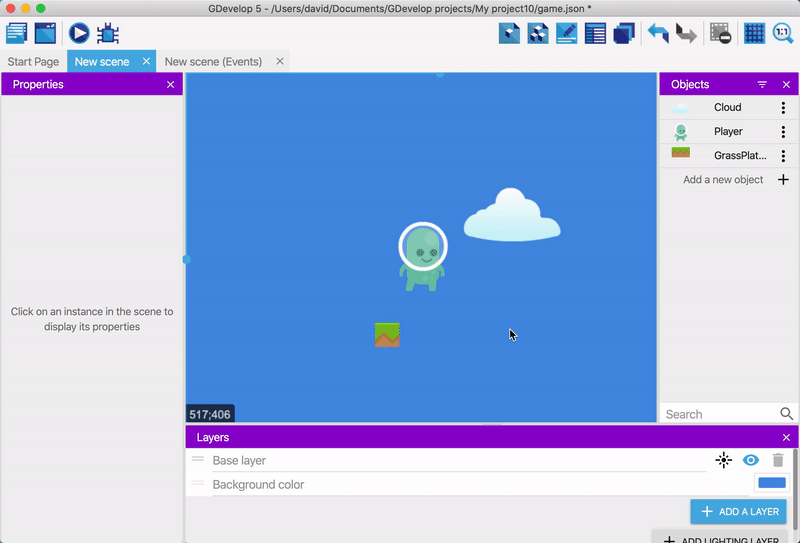This screenshot has width=800, height=543.
Task: Open the debugger bug icon
Action: (x=108, y=33)
